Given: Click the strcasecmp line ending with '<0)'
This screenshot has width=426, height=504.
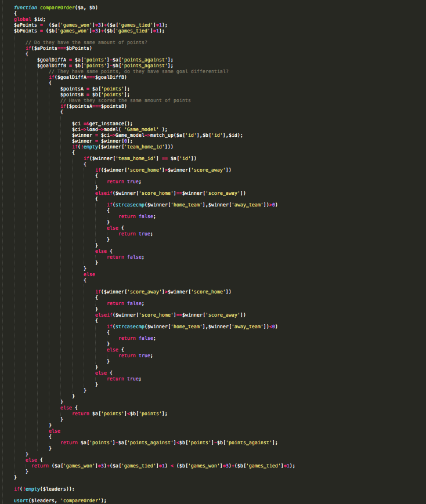Looking at the screenshot, I should tap(192, 327).
